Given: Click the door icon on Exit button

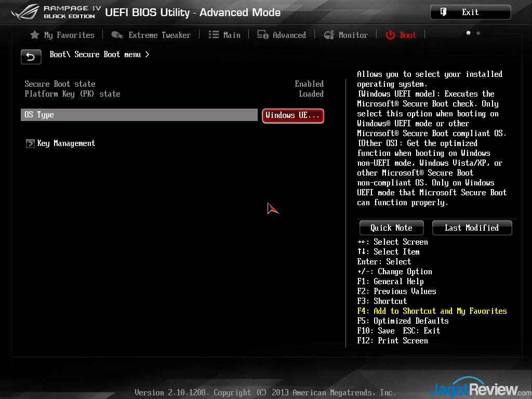Looking at the screenshot, I should (443, 12).
